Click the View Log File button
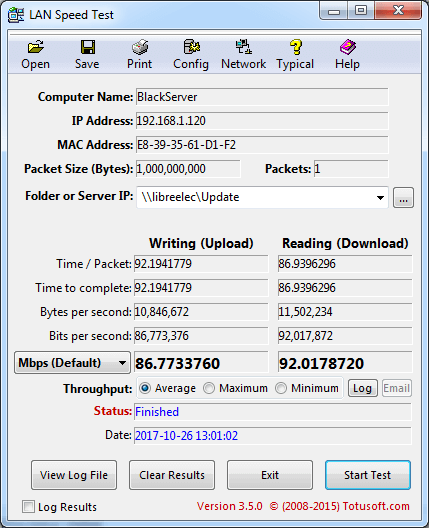This screenshot has width=429, height=528. (x=74, y=475)
